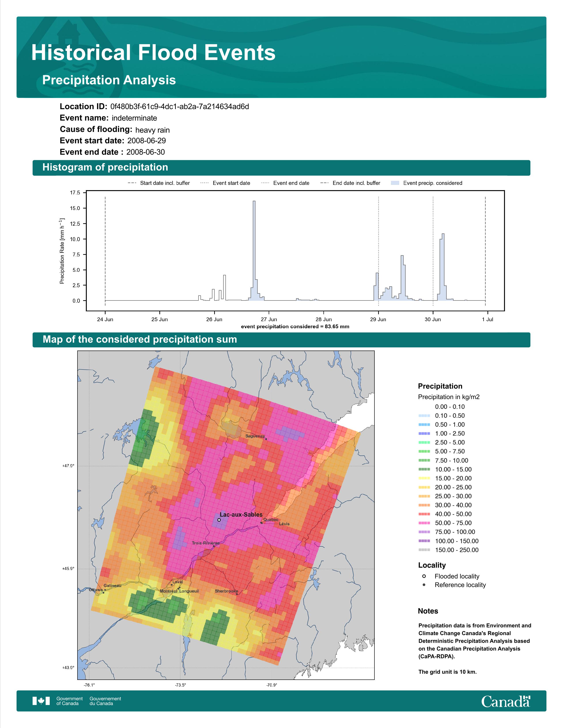The image size is (563, 728).
Task: Click the +47.9° latitude label
Action: (68, 466)
